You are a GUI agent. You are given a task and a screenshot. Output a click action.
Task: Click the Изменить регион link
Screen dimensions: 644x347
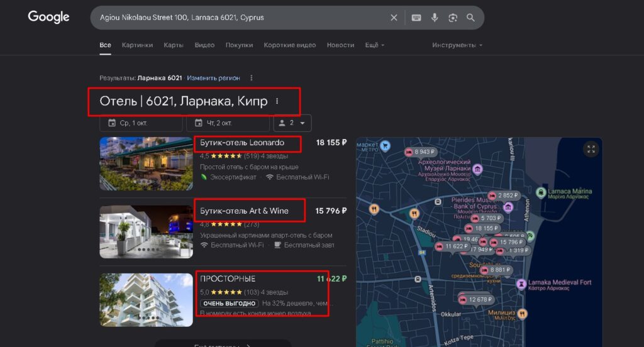[213, 78]
